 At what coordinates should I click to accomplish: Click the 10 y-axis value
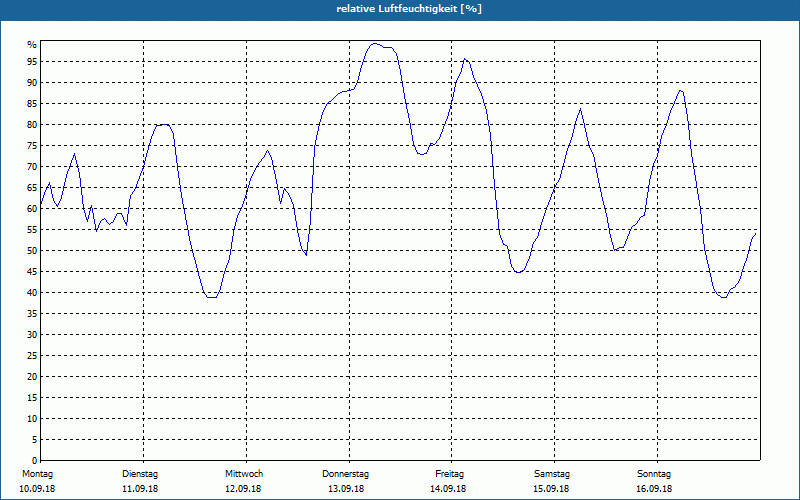click(32, 419)
